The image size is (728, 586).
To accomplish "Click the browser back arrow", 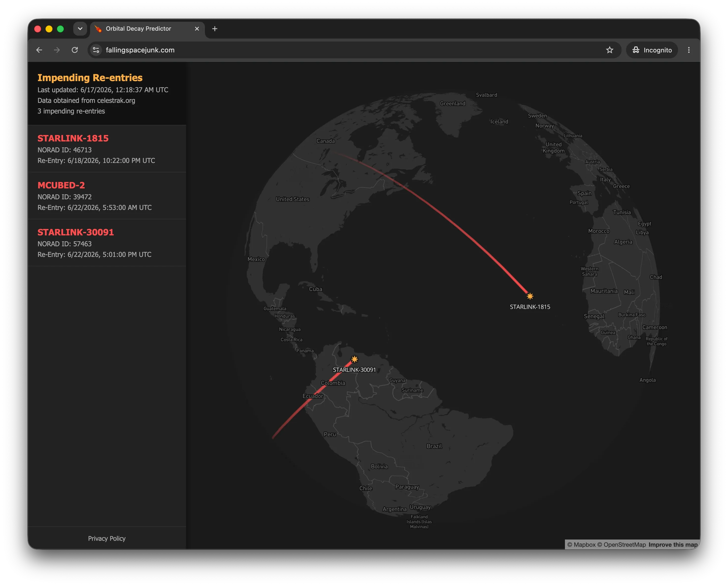I will (39, 50).
